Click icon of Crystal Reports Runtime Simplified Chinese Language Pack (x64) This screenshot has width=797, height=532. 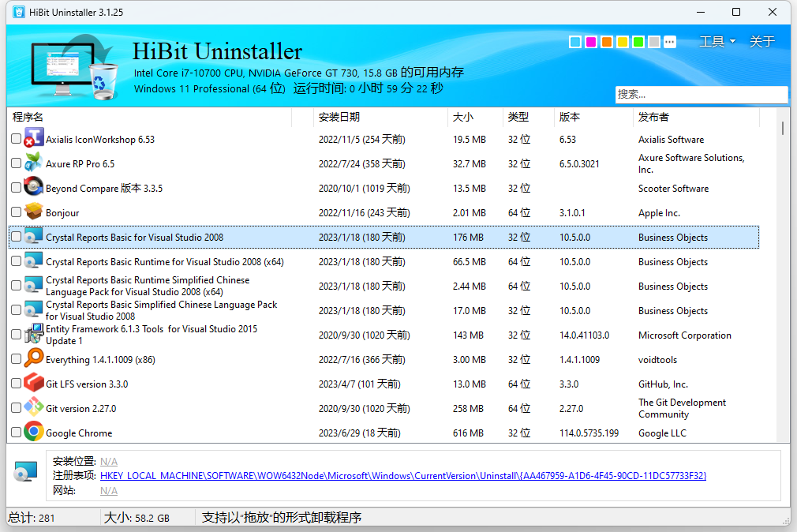(x=34, y=285)
